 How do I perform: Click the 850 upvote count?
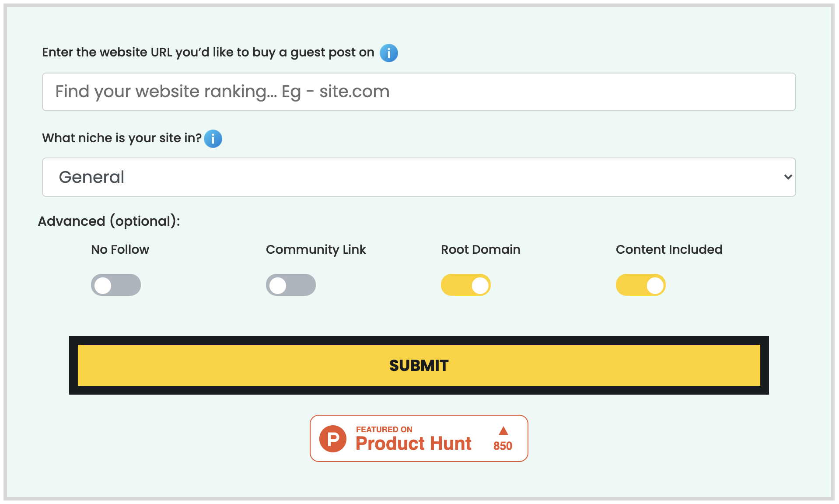coord(503,446)
